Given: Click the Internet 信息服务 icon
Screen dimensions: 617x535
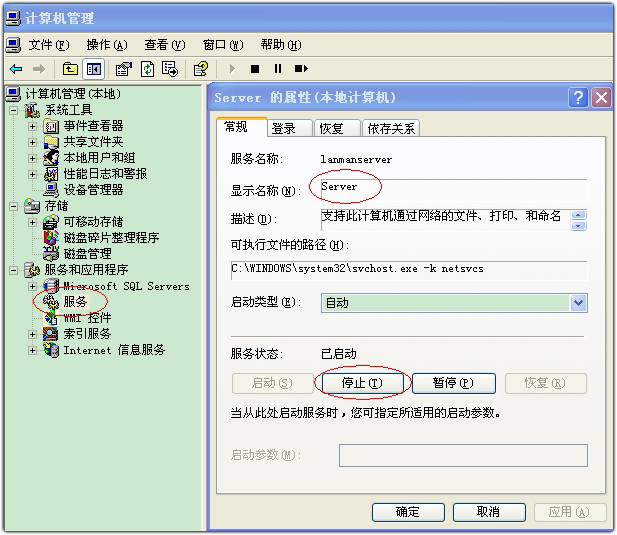Looking at the screenshot, I should [51, 350].
